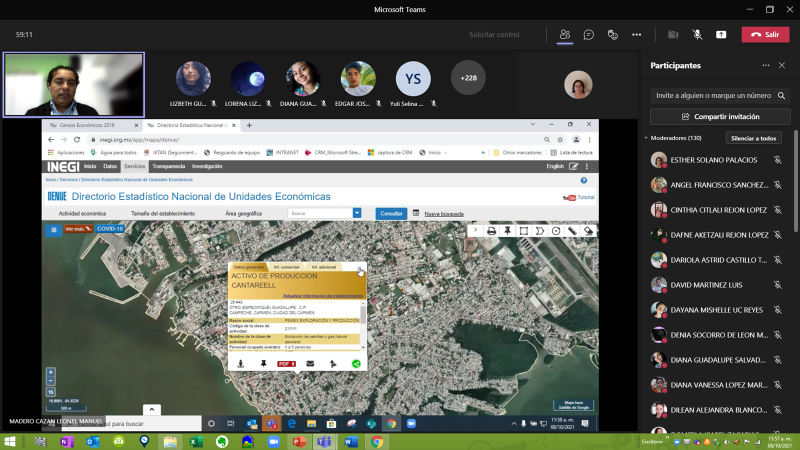
Task: Open INEGI Transparencia menu
Action: tap(168, 166)
